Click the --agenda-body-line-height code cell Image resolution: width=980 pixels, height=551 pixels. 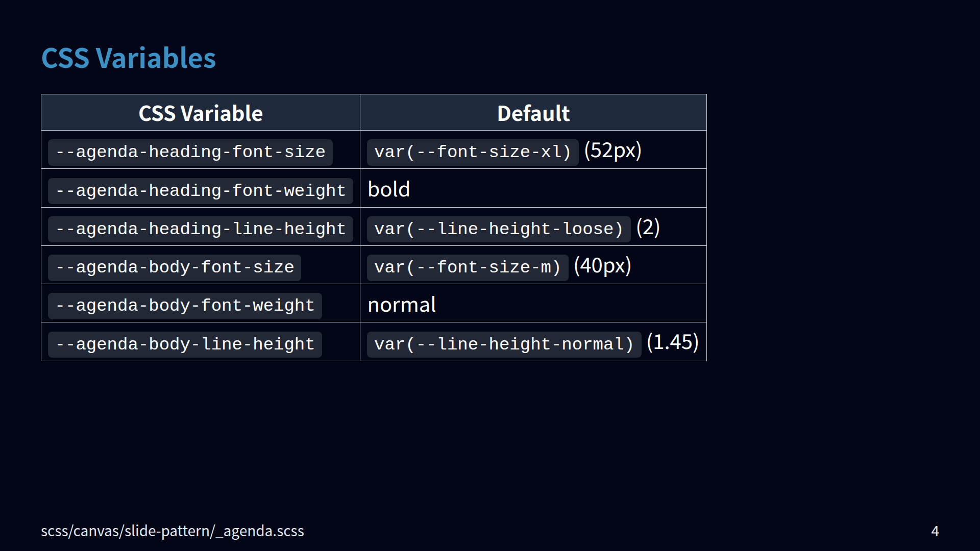point(184,344)
